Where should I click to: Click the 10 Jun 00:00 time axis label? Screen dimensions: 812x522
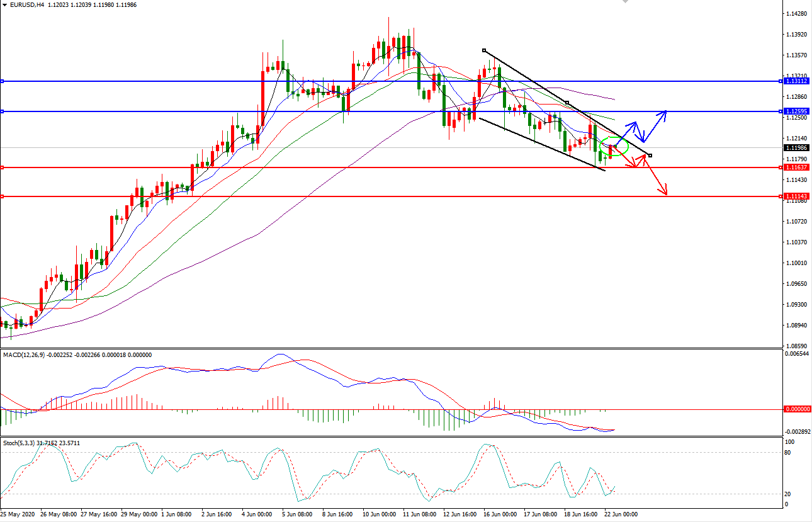point(380,514)
